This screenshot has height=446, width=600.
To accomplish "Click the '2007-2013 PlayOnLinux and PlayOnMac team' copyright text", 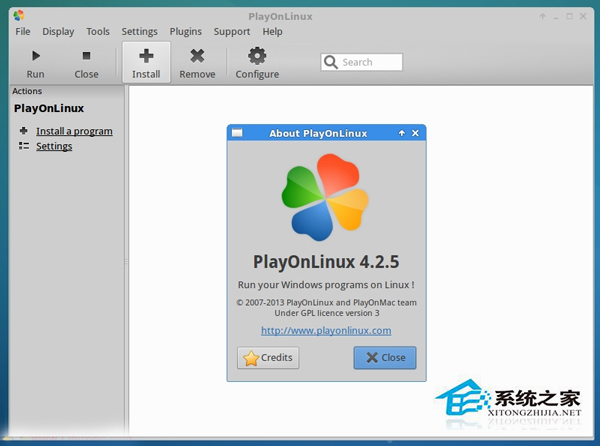I will click(326, 303).
